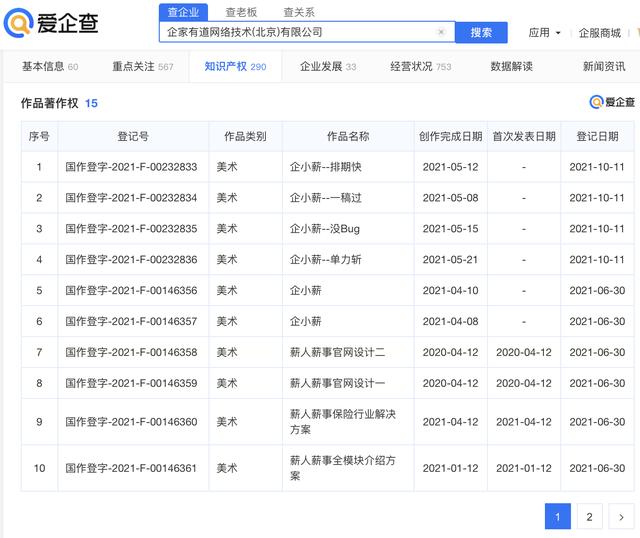Open the 经营状况 tab
Screen dimensions: 640x538
(x=421, y=67)
